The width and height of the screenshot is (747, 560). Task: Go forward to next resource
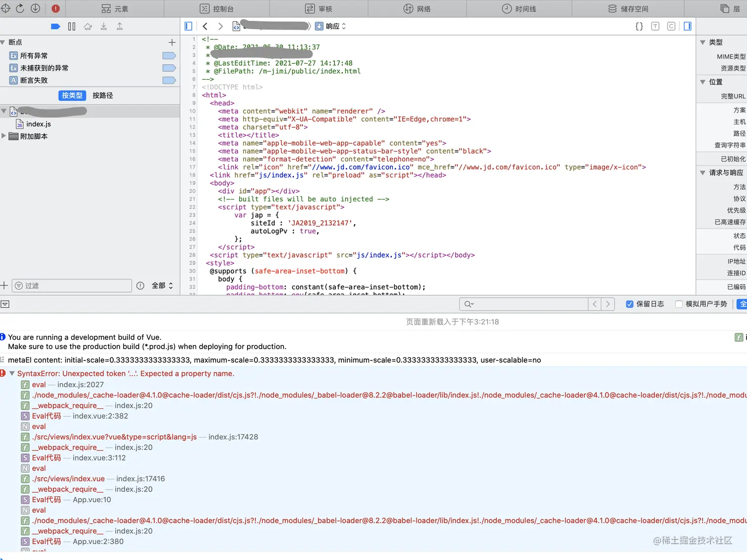pos(220,26)
